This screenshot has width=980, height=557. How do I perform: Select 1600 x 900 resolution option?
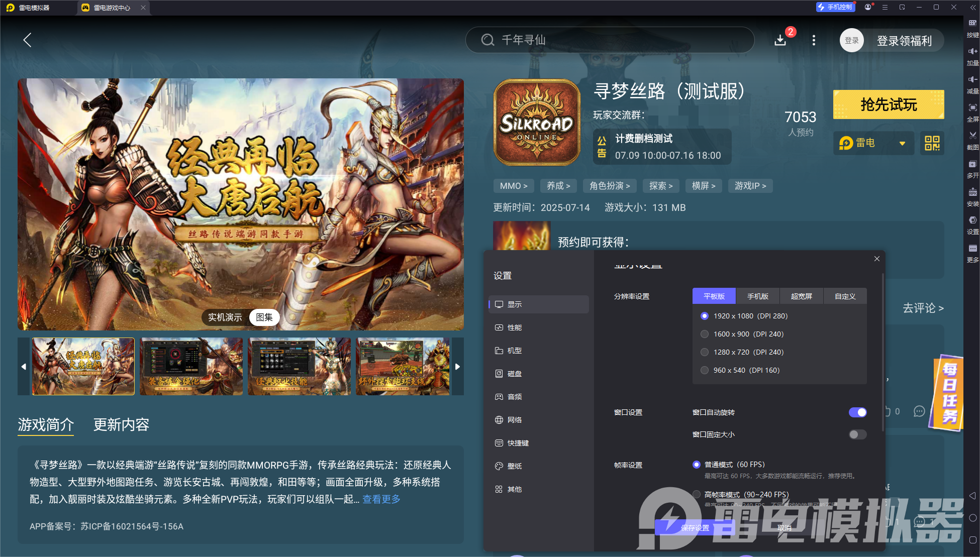[x=705, y=334]
